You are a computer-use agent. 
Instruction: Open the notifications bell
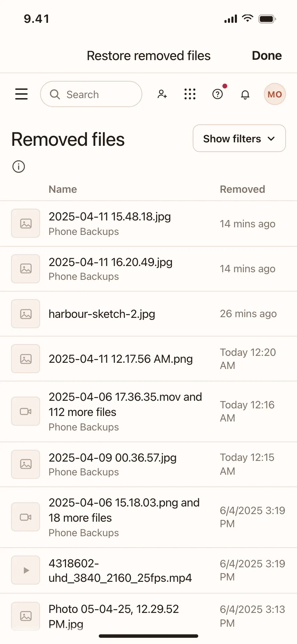[245, 94]
